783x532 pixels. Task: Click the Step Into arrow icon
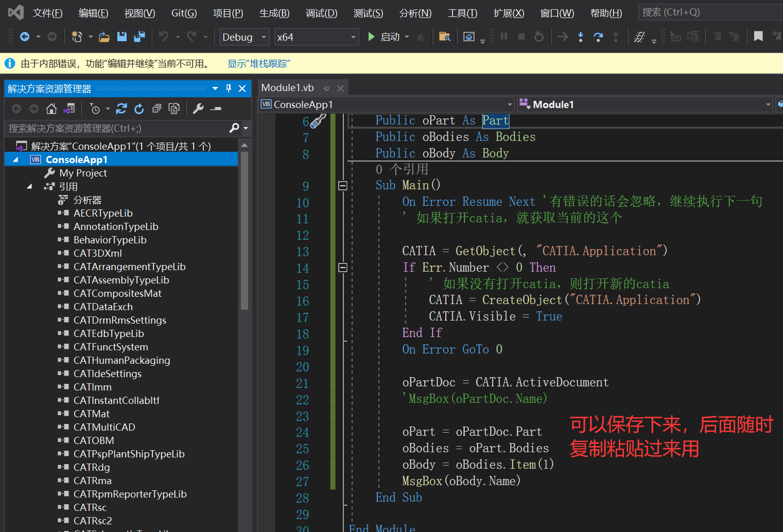click(x=581, y=37)
